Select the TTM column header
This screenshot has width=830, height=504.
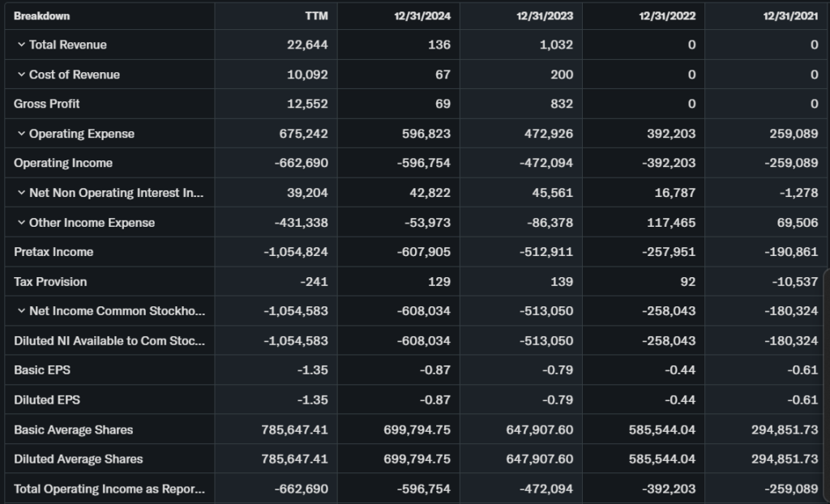(316, 15)
